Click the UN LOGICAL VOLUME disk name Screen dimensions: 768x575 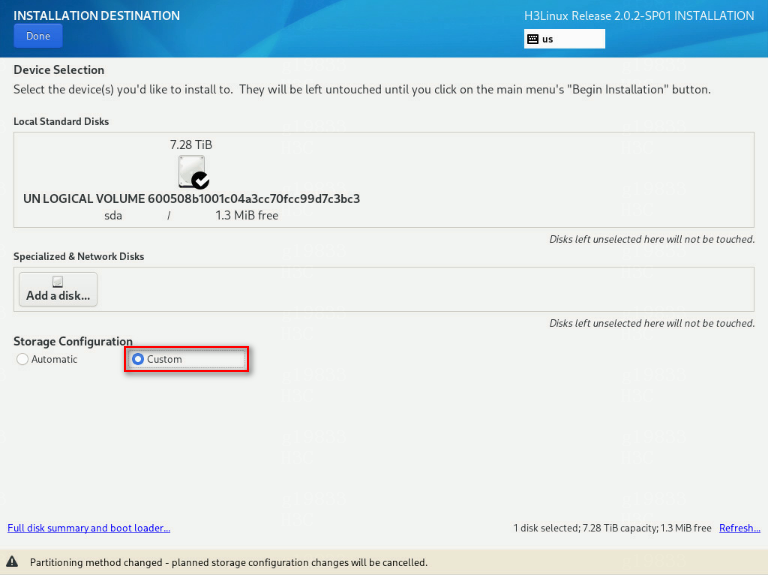192,199
